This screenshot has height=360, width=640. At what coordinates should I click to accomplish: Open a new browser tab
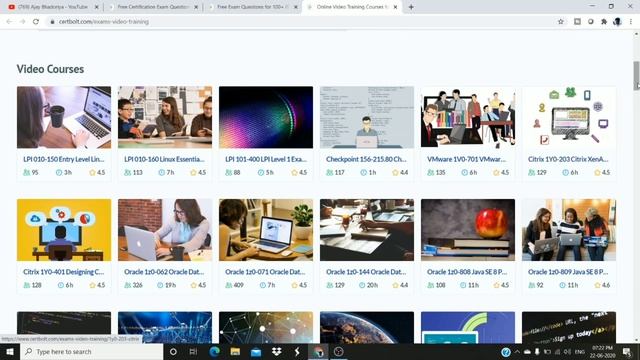[411, 7]
